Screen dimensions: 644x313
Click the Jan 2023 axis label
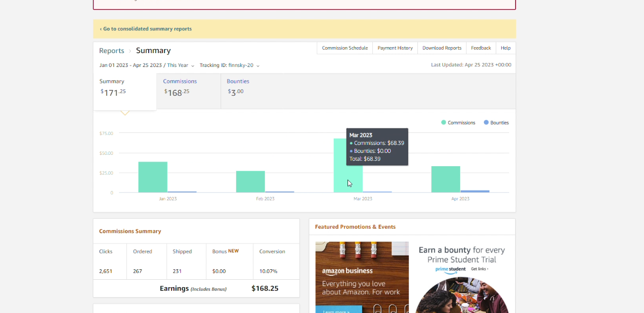click(x=168, y=199)
